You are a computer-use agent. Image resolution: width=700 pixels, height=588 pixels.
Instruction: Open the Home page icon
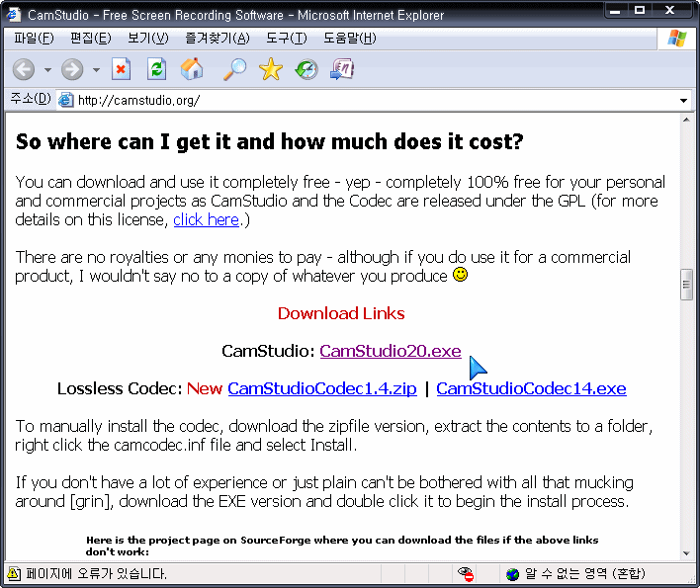(192, 69)
